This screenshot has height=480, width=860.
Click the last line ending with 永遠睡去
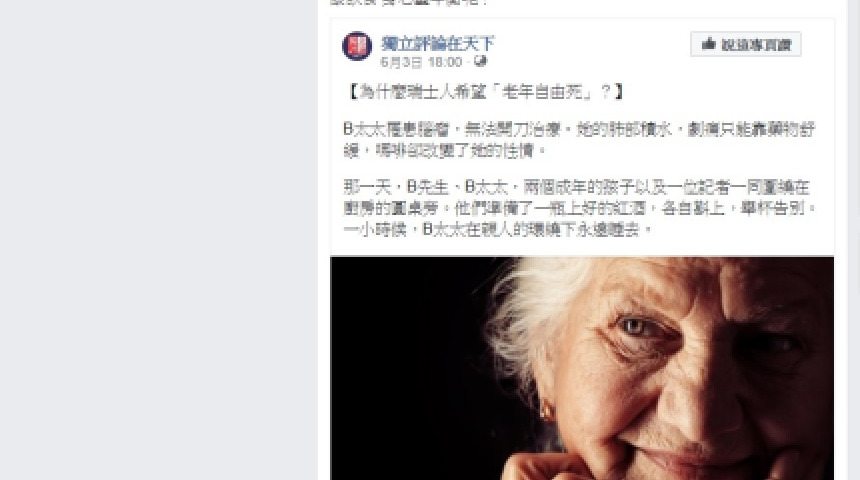(x=498, y=229)
